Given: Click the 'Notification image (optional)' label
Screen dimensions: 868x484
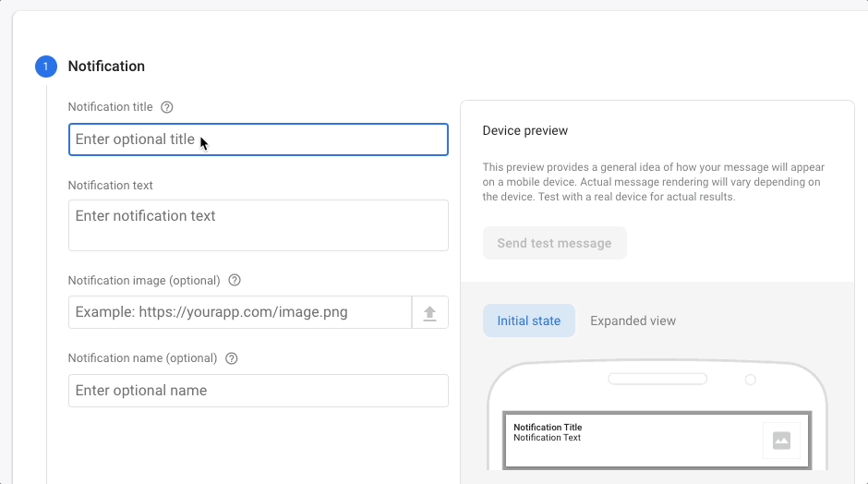Looking at the screenshot, I should click(144, 280).
